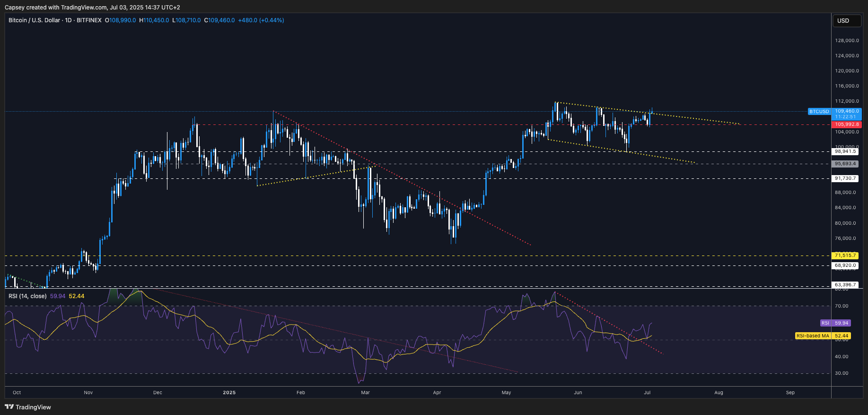
Task: Select the yellow RSI-based MA 52.44 tag
Action: coord(823,336)
